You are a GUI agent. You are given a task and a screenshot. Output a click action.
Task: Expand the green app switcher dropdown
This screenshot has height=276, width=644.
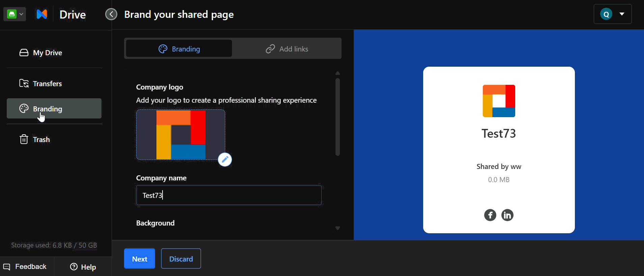click(15, 14)
